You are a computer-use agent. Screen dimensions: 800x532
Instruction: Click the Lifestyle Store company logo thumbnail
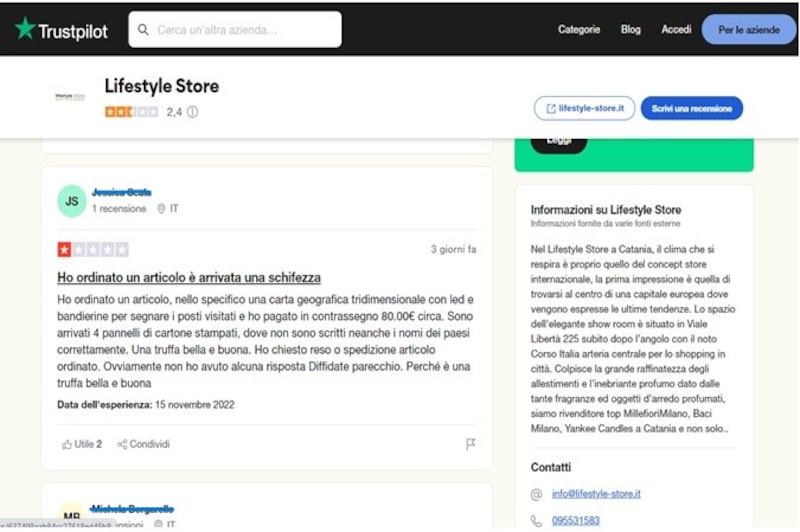point(70,96)
